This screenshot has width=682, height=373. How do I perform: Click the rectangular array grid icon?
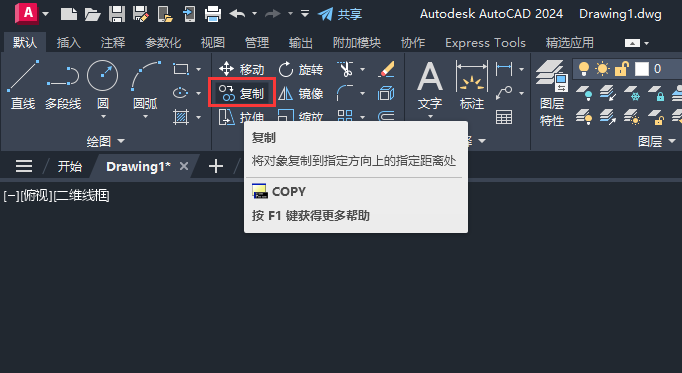345,116
